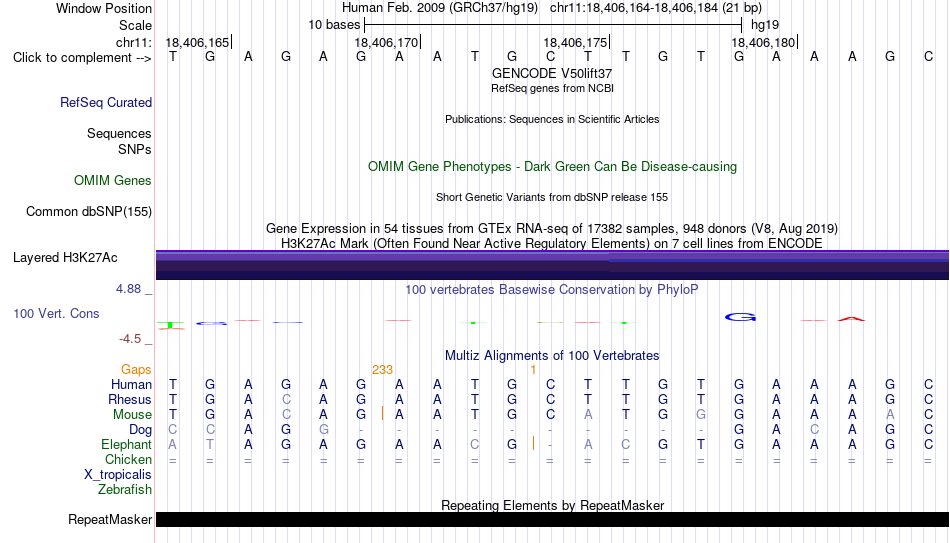This screenshot has height=543, width=950.
Task: Click the Mouse species row label
Action: [133, 415]
